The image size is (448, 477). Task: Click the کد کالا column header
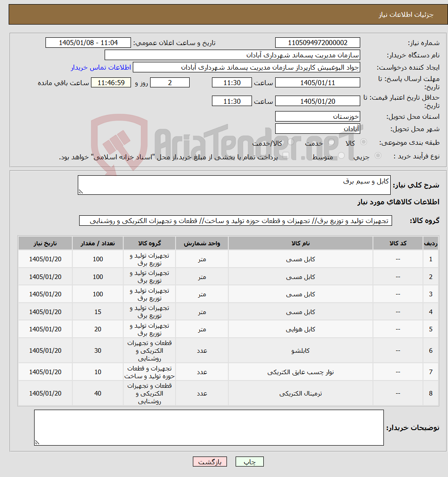398,244
